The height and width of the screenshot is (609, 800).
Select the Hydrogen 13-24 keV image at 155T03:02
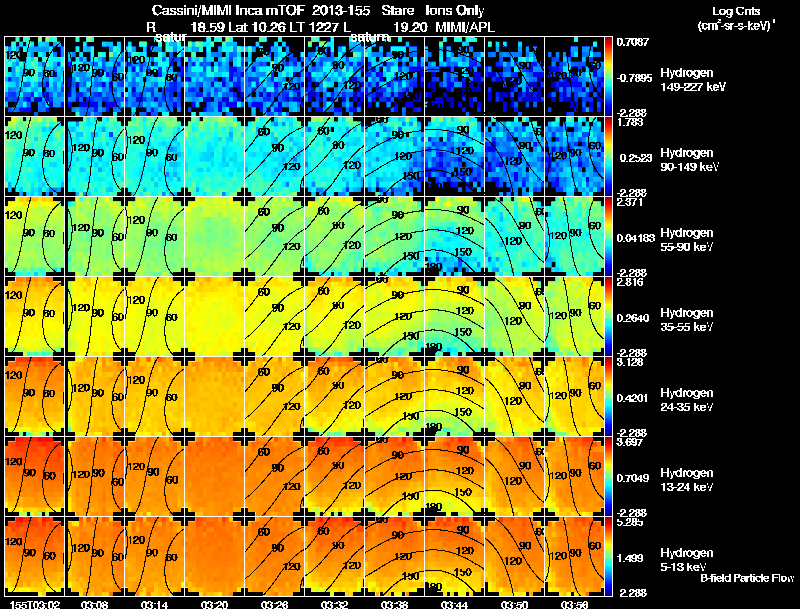(35, 476)
